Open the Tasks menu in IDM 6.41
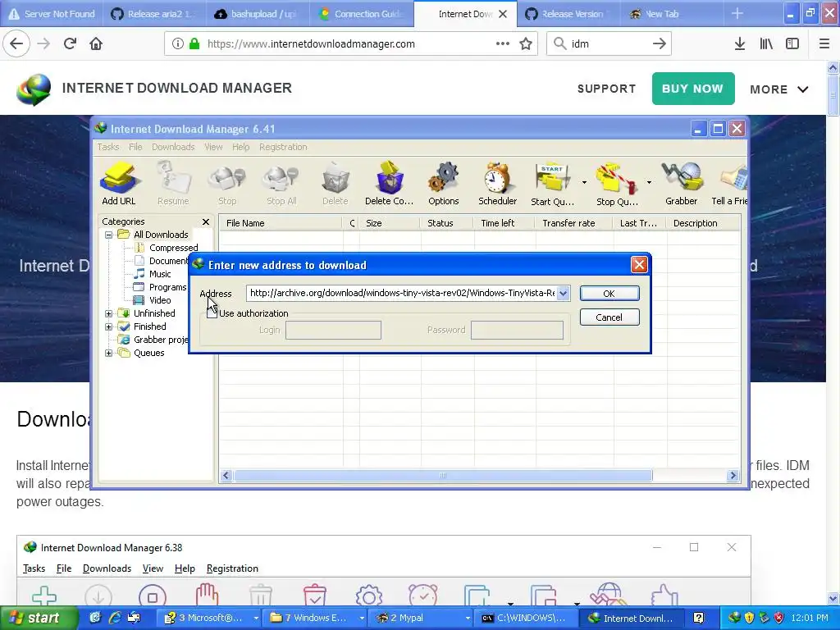Screen dimensions: 840x630 (x=108, y=147)
